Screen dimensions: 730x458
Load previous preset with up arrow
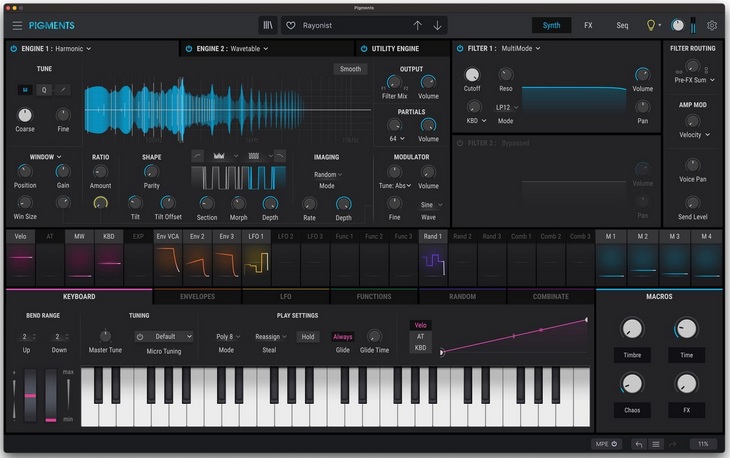click(418, 26)
